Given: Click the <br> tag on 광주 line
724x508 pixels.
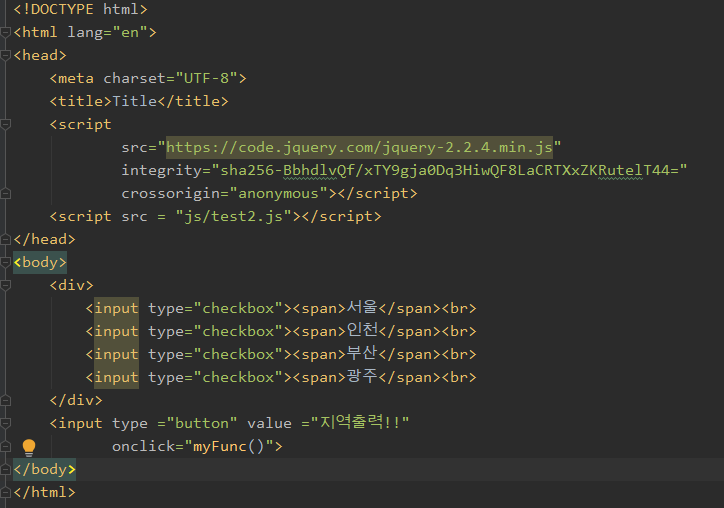Looking at the screenshot, I should 459,378.
